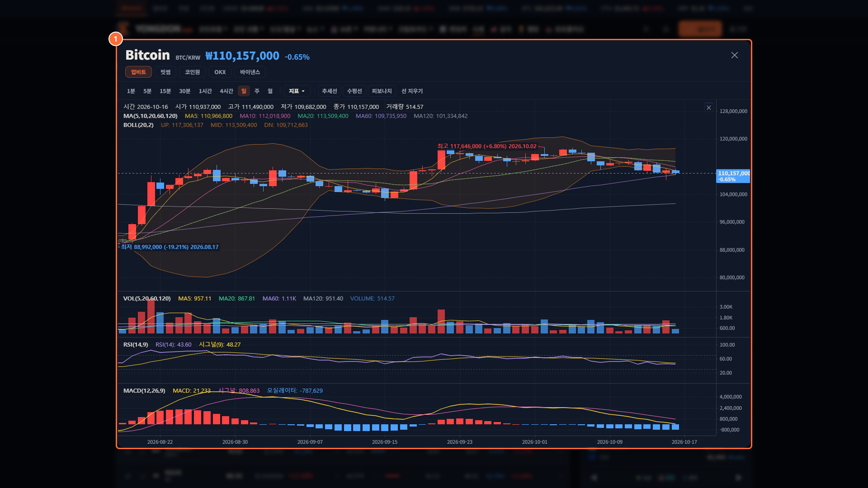Click the 120,000,000 price axis label
This screenshot has width=868, height=488.
[733, 139]
